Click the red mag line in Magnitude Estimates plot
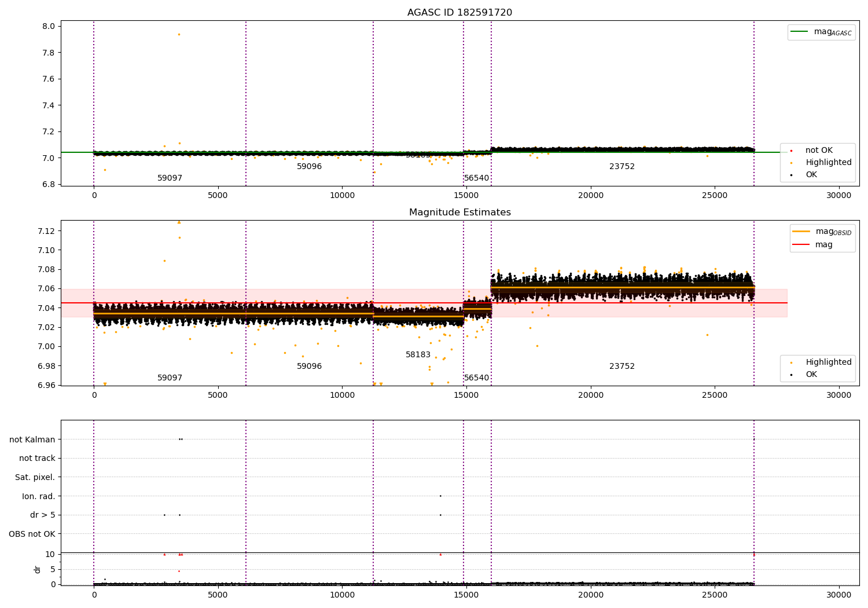 pyautogui.click(x=424, y=303)
